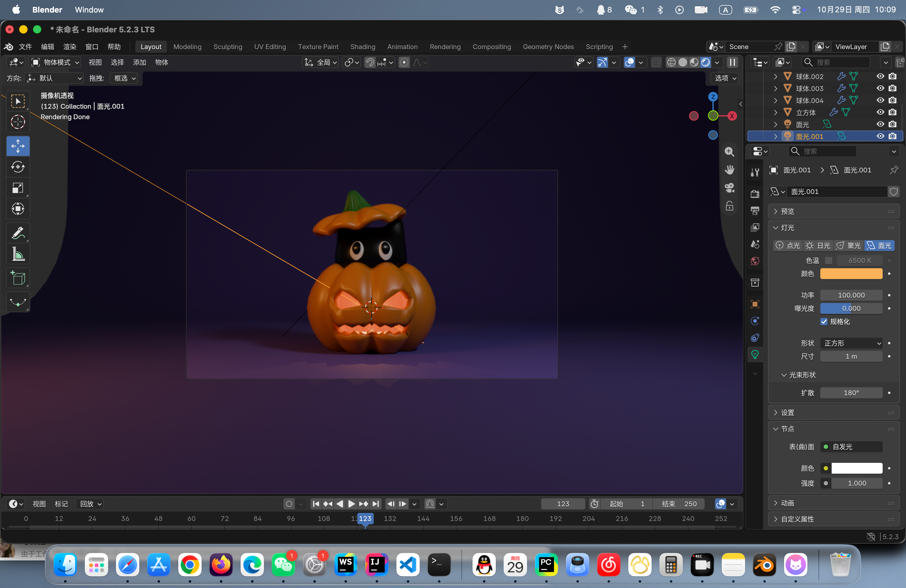The height and width of the screenshot is (588, 906).
Task: Select the Transform tool
Action: 18,209
